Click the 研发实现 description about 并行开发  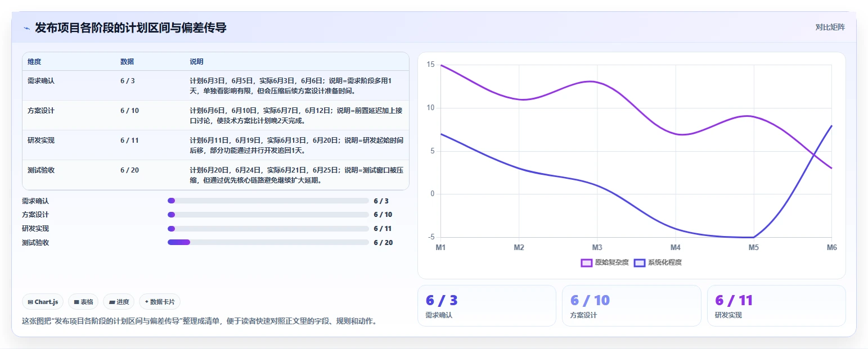click(x=296, y=145)
